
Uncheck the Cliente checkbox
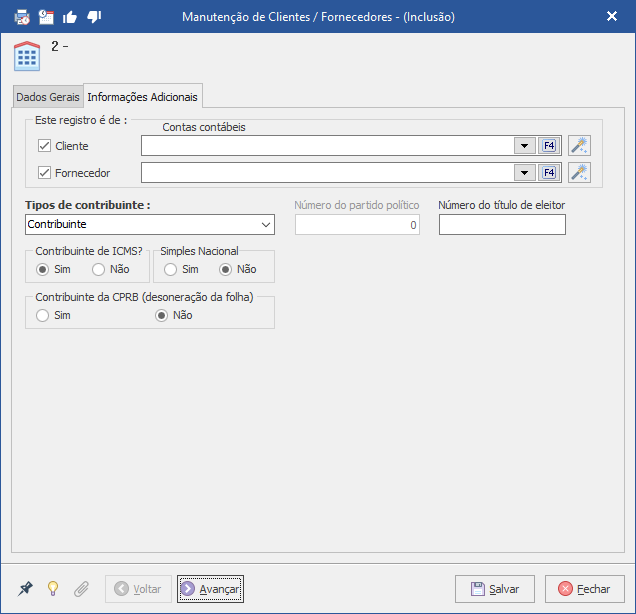44,146
